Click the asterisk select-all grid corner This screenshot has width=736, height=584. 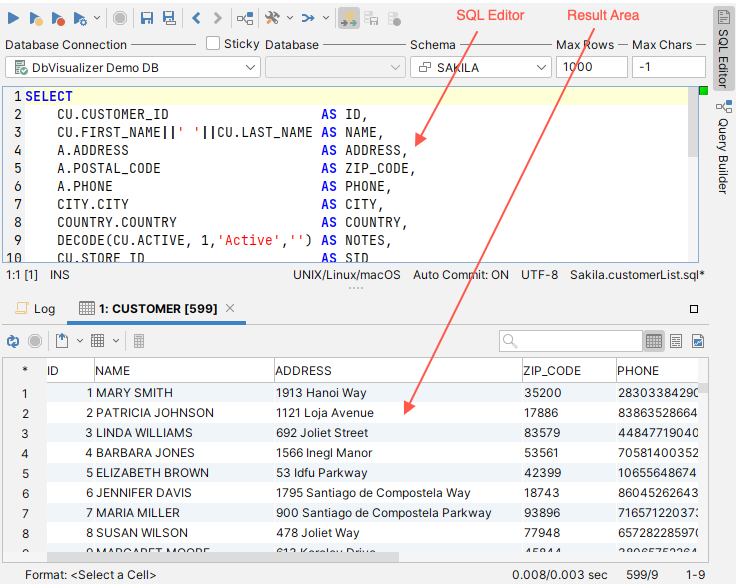point(25,371)
